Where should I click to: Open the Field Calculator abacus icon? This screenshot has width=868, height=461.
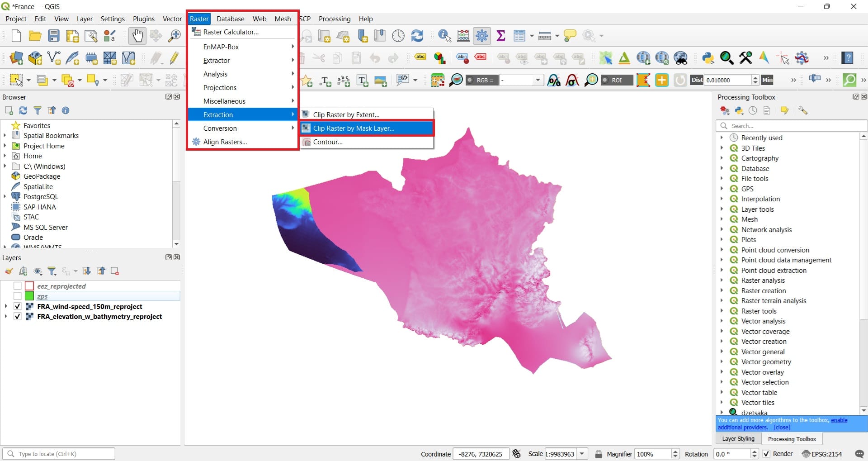[x=463, y=36]
